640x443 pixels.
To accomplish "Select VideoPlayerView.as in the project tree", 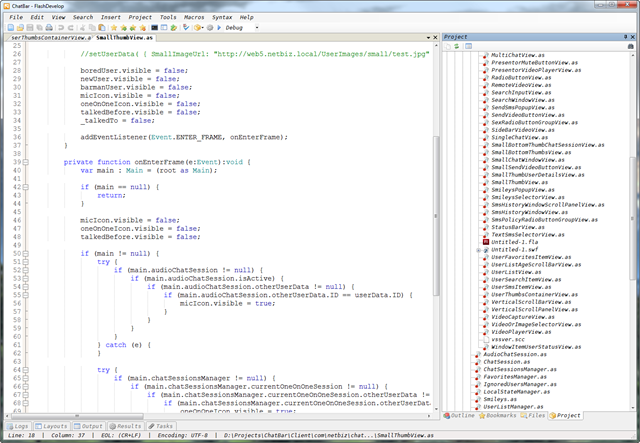I will [521, 332].
